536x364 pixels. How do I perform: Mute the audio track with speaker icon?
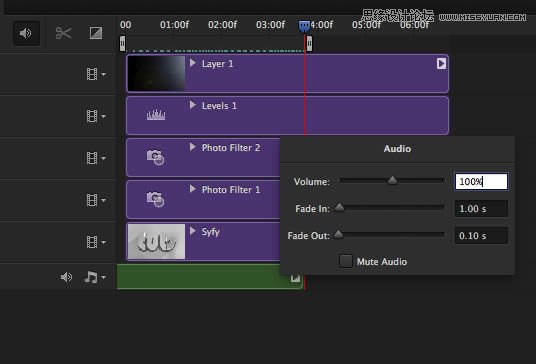click(x=66, y=277)
